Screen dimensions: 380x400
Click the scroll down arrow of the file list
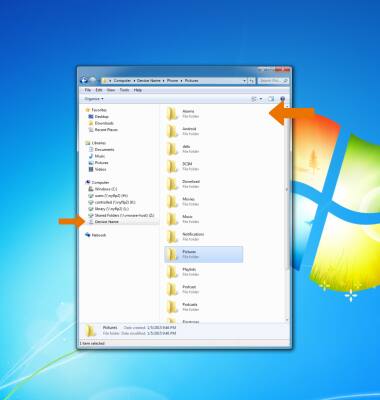(x=287, y=320)
